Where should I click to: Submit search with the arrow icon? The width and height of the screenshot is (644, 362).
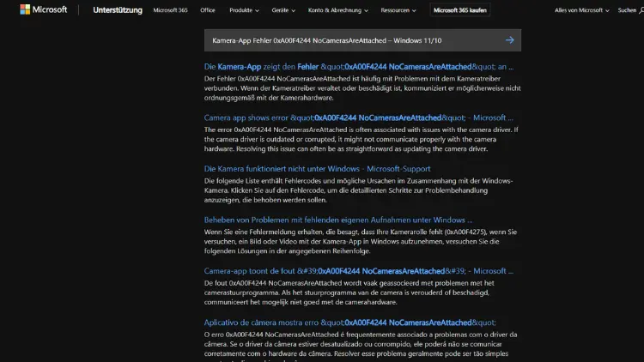coord(510,40)
